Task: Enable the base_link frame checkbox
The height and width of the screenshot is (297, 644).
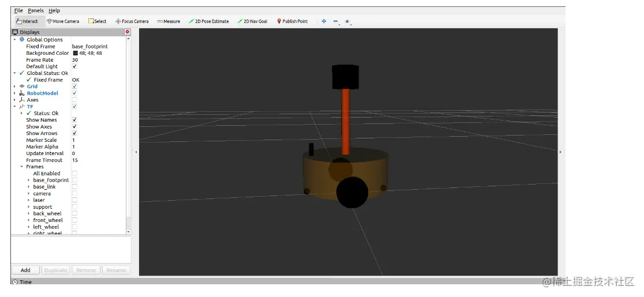Action: point(74,187)
